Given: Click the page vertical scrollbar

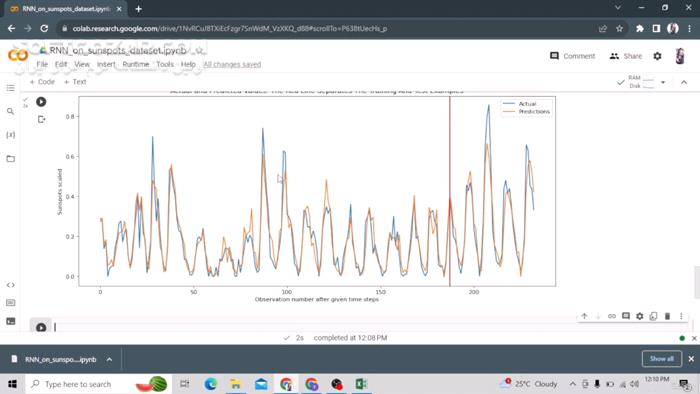Looking at the screenshot, I should pos(696,282).
